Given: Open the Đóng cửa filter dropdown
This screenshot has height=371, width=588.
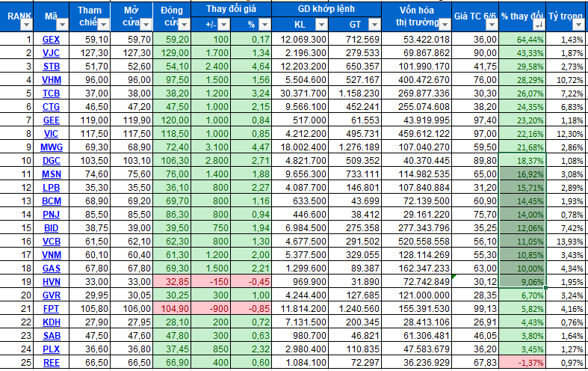Looking at the screenshot, I should point(184,25).
